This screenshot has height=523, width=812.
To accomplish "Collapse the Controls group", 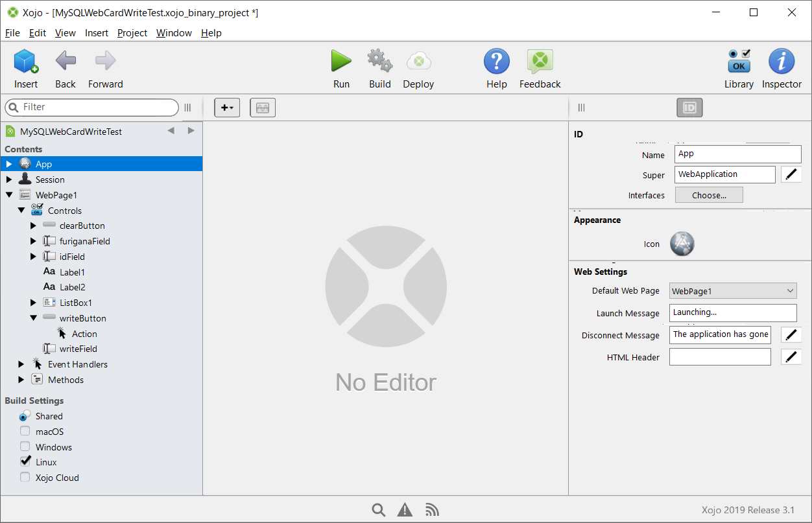I will (21, 210).
